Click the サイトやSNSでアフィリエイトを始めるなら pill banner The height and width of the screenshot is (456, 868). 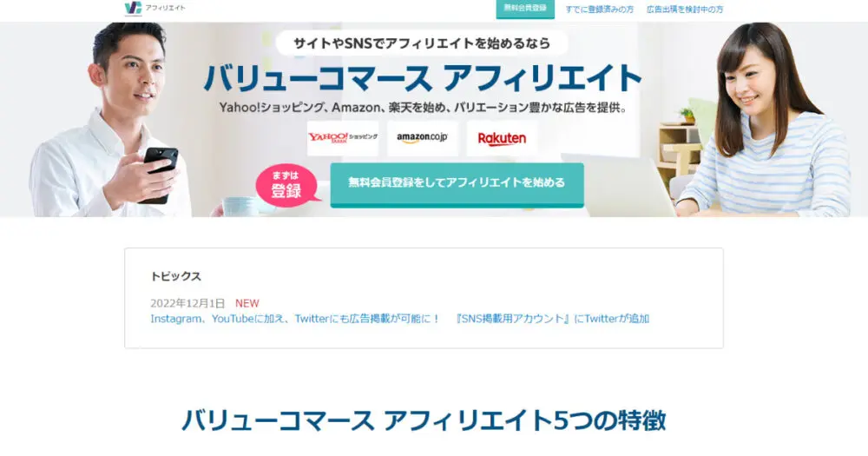[422, 43]
